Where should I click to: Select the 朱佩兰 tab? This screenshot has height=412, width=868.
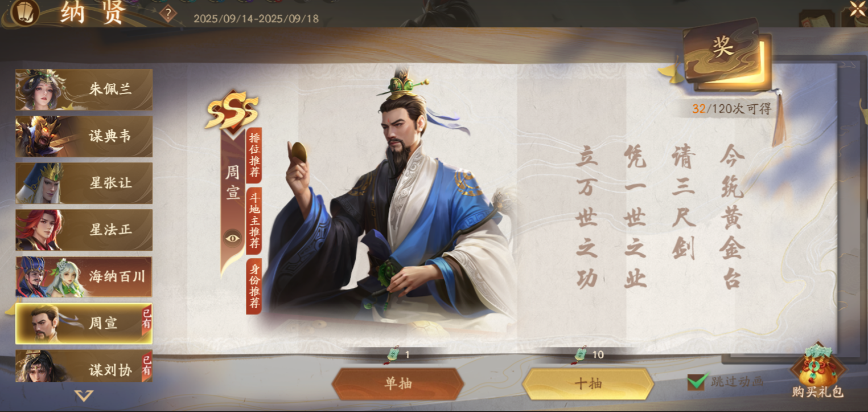point(84,89)
